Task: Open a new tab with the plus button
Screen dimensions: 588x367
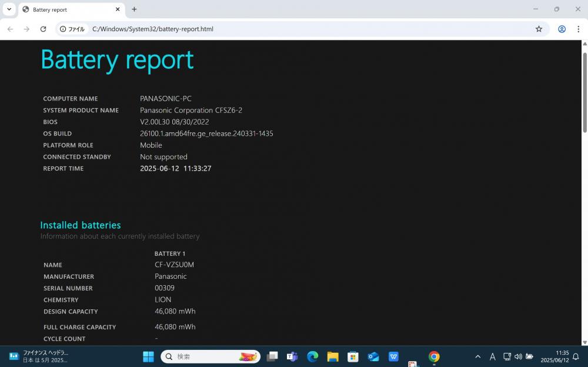Action: (x=134, y=9)
